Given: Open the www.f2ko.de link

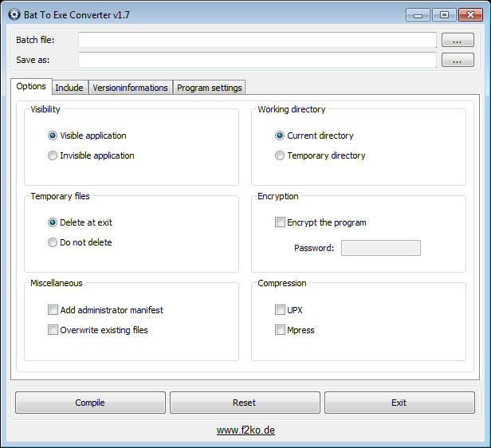Looking at the screenshot, I should (245, 430).
